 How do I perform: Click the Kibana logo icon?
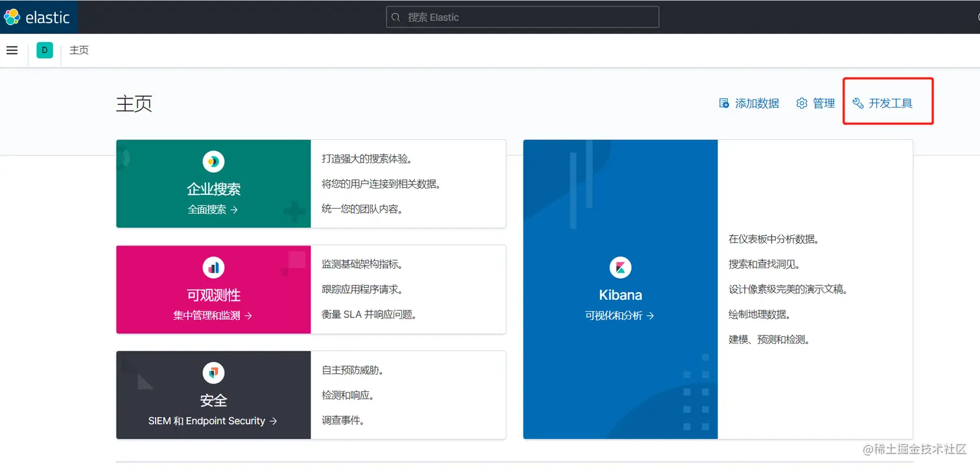tap(620, 267)
